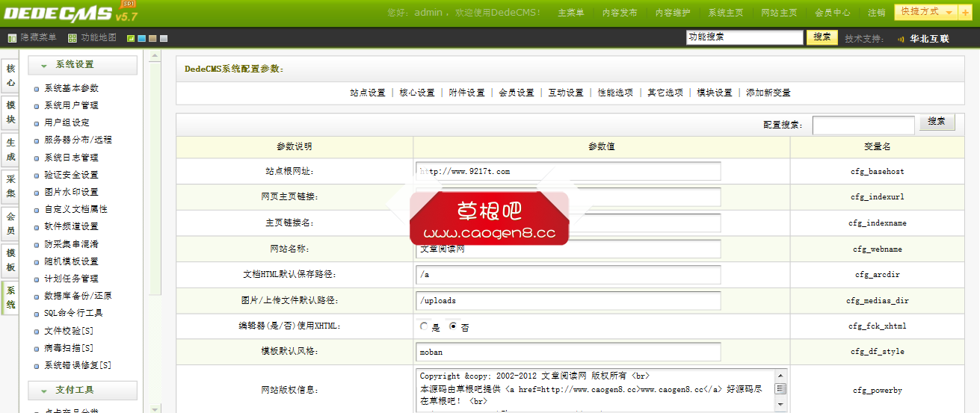
Task: Click the 华北互联 support icon
Action: pos(900,39)
